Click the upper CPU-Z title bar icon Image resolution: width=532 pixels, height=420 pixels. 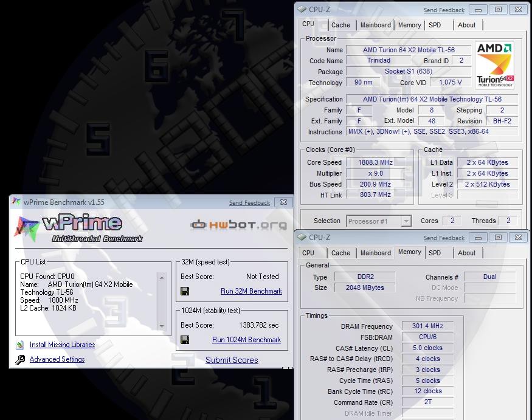(x=302, y=10)
